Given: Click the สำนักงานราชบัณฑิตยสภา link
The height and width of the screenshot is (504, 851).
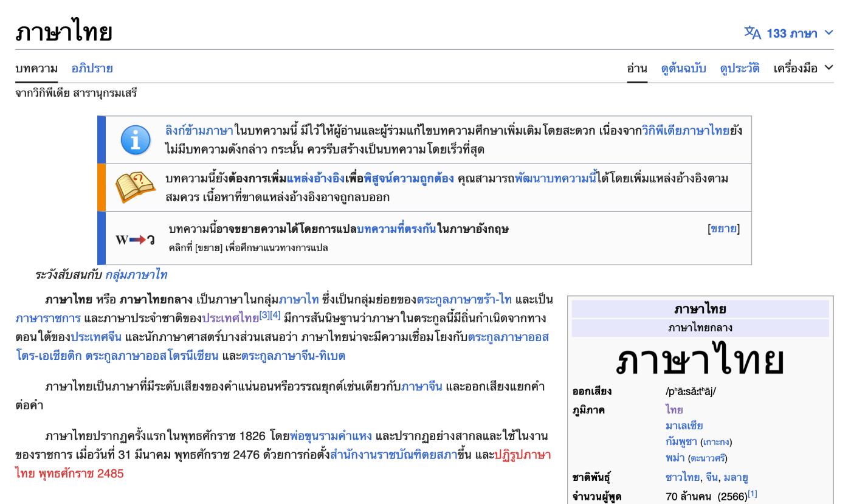Looking at the screenshot, I should point(393,455).
